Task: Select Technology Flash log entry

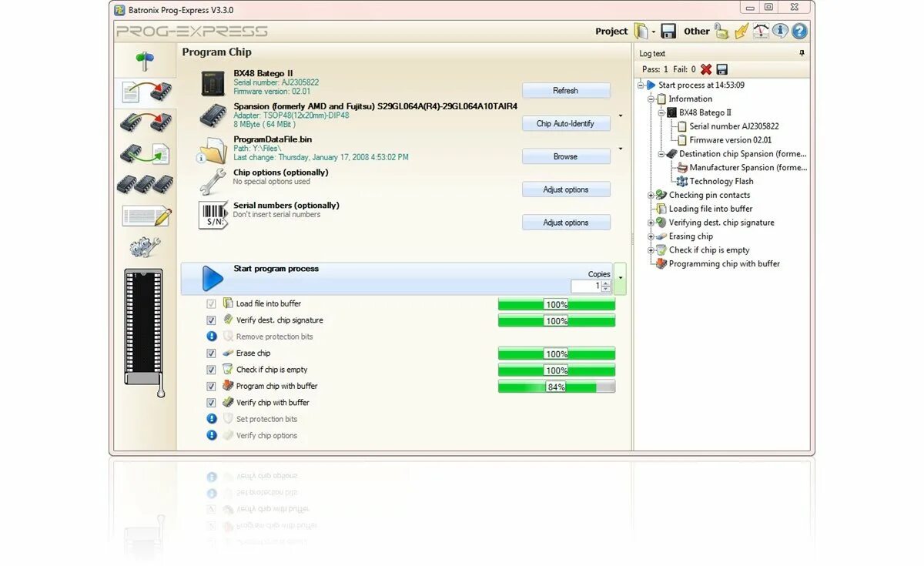Action: (721, 182)
